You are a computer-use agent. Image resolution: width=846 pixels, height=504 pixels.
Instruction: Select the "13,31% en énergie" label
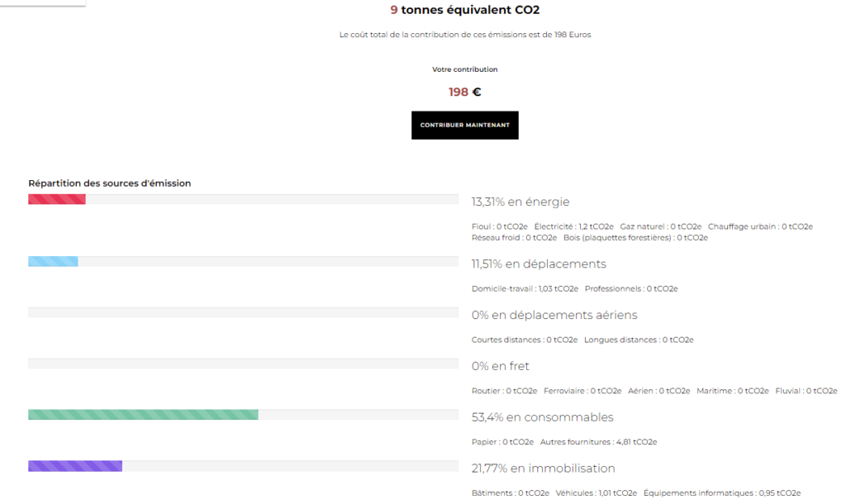[x=520, y=202]
